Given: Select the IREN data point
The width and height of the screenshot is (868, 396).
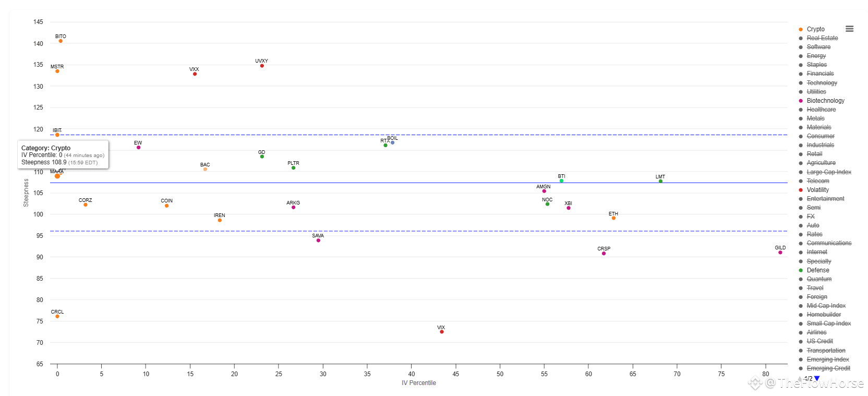Looking at the screenshot, I should [x=220, y=220].
